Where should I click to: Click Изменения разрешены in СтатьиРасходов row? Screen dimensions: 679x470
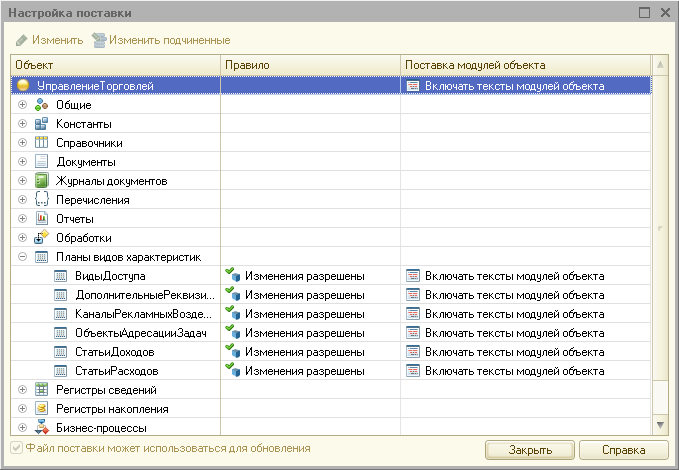[x=304, y=371]
